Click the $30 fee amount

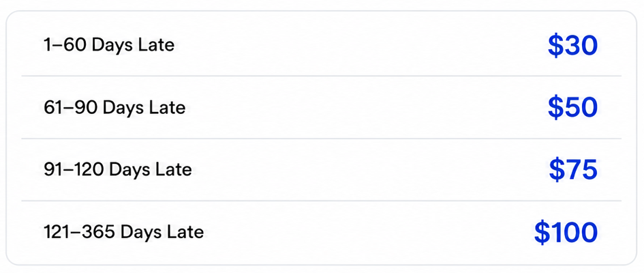pyautogui.click(x=572, y=46)
